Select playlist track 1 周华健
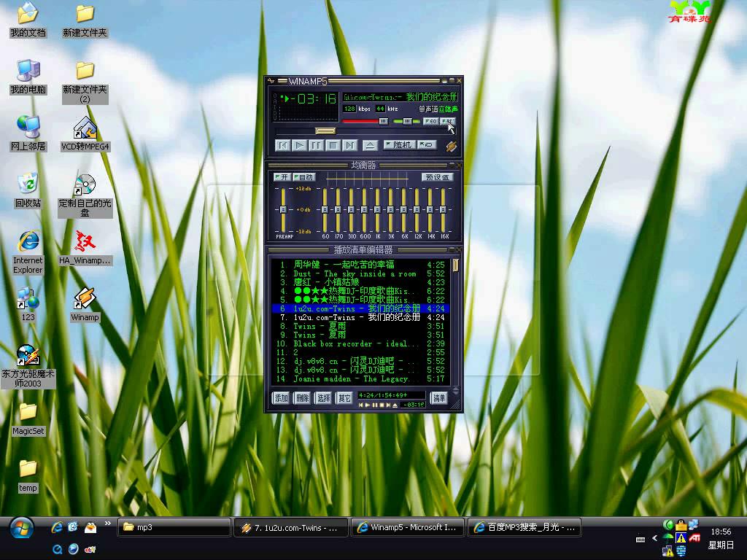This screenshot has width=747, height=560. (x=360, y=265)
